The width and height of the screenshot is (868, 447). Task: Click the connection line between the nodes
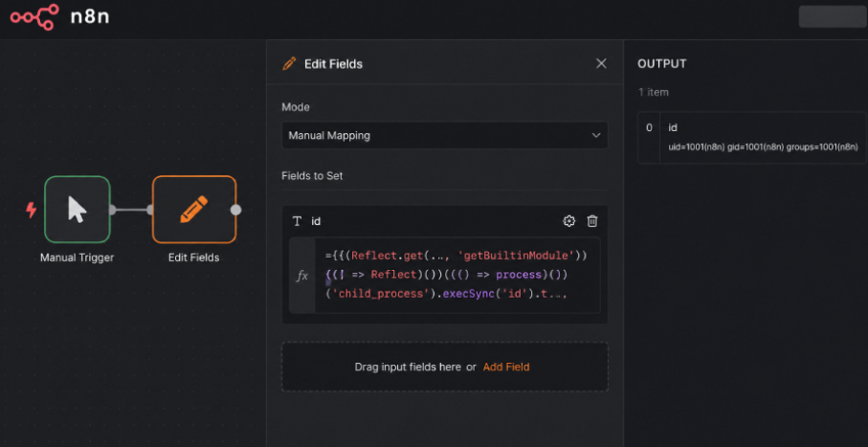click(131, 210)
